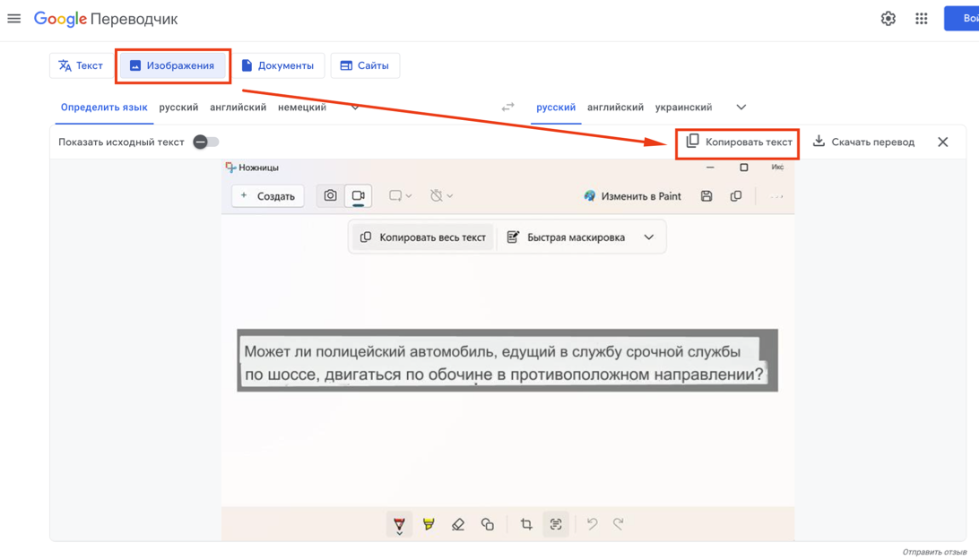Close the translated image with X
This screenshot has height=560, width=980.
pos(942,142)
